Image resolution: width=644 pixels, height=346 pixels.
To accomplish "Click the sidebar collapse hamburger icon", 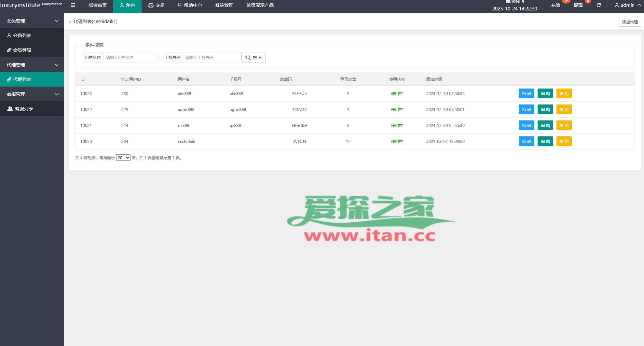I will [x=73, y=5].
